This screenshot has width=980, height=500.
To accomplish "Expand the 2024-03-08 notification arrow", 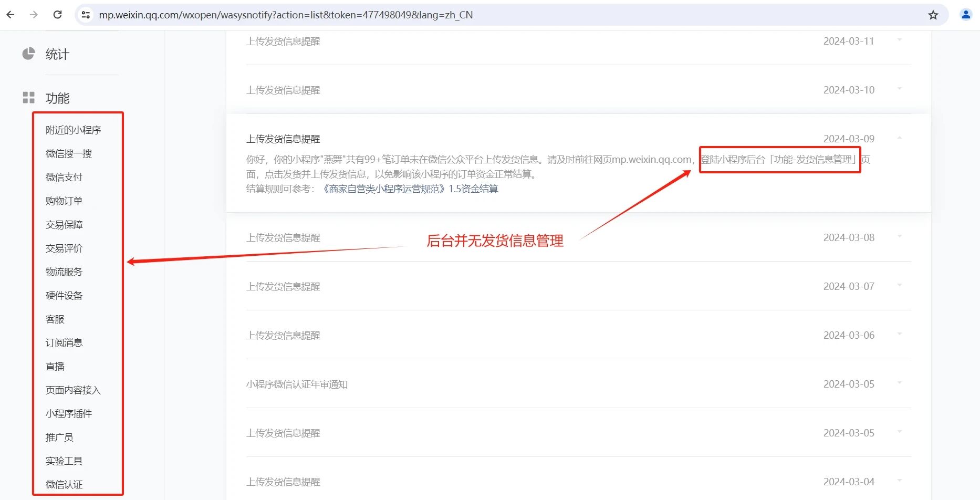I will click(x=900, y=236).
